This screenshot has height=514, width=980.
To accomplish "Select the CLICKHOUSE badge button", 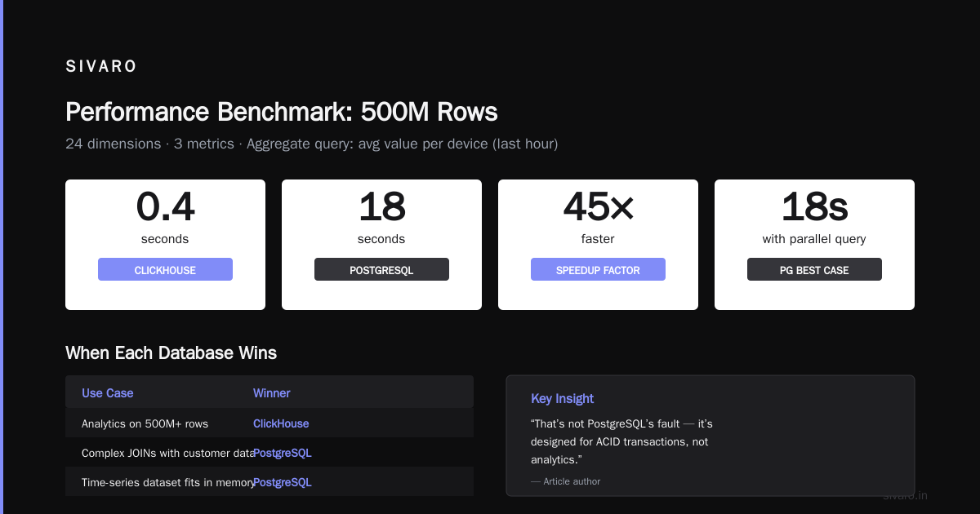I will [165, 269].
